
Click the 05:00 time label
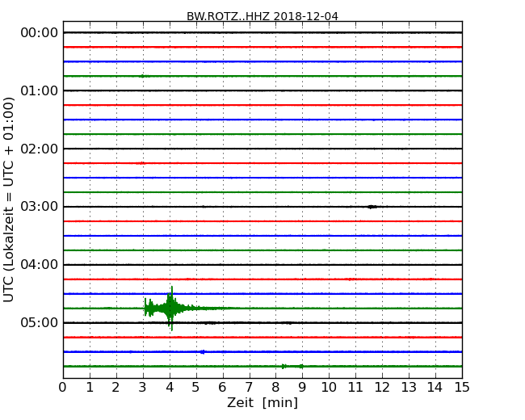(x=40, y=322)
